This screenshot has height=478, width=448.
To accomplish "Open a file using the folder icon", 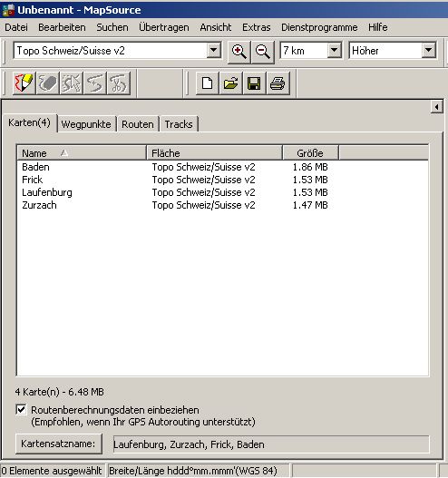I will click(231, 83).
